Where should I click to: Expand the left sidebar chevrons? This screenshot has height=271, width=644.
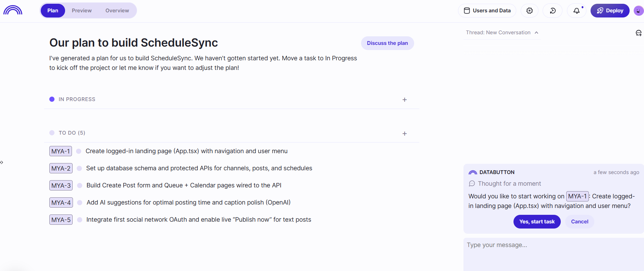pos(1,162)
